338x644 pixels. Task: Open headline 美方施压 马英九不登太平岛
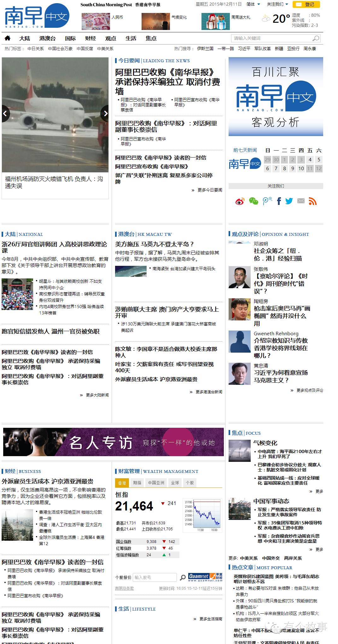pyautogui.click(x=154, y=244)
